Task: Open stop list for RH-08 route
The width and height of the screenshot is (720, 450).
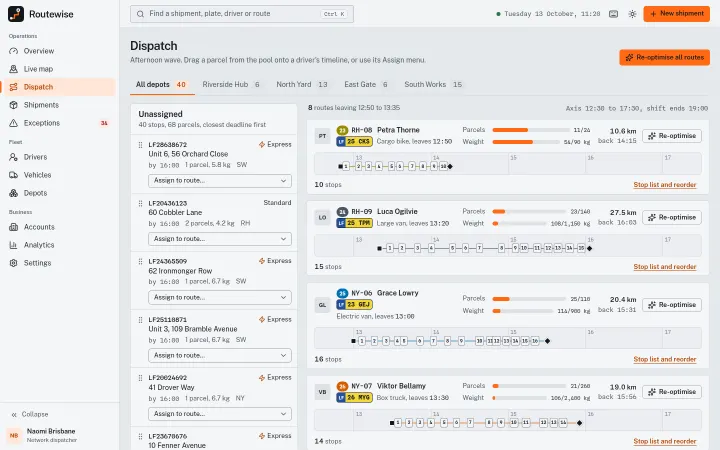Action: point(665,185)
